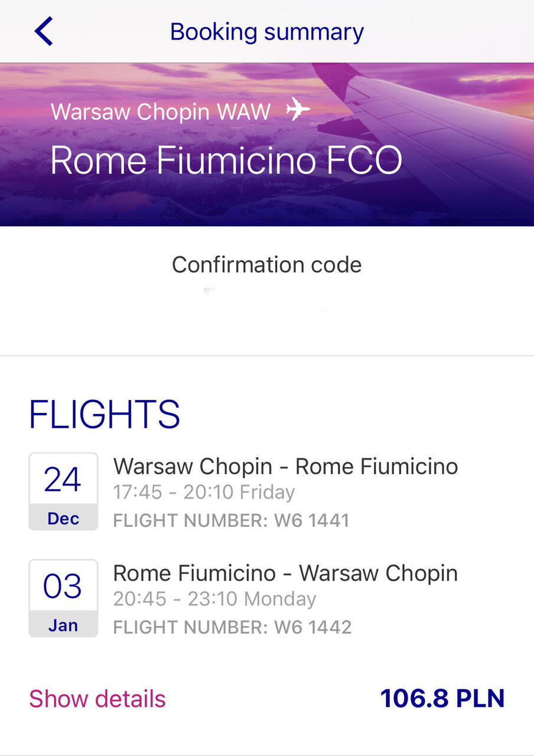The width and height of the screenshot is (534, 756).
Task: Expand booking info with Show details
Action: click(97, 699)
